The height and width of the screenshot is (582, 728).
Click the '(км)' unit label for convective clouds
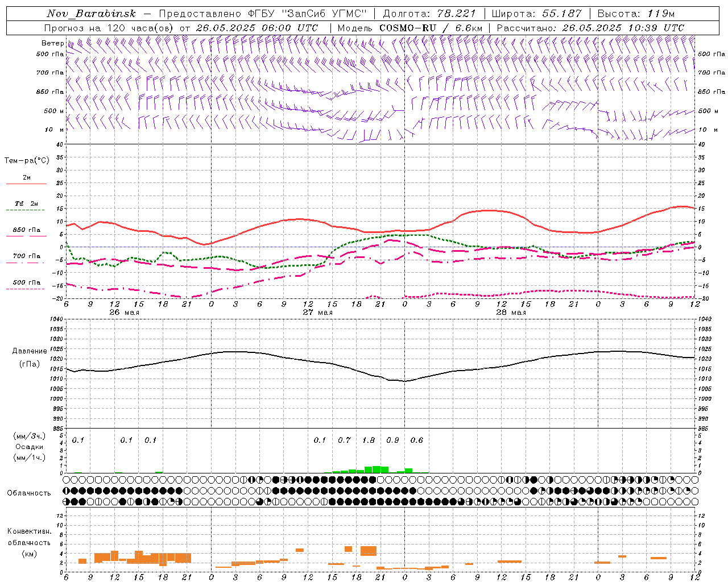click(x=29, y=553)
